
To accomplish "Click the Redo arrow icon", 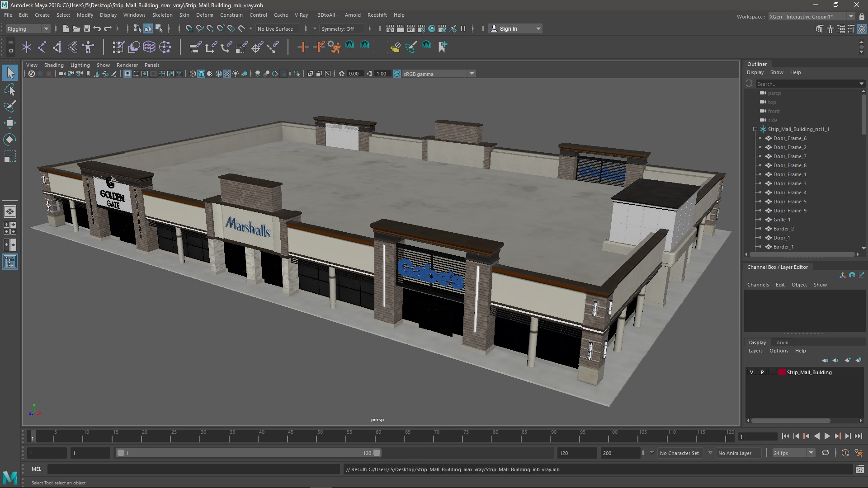I will 108,28.
